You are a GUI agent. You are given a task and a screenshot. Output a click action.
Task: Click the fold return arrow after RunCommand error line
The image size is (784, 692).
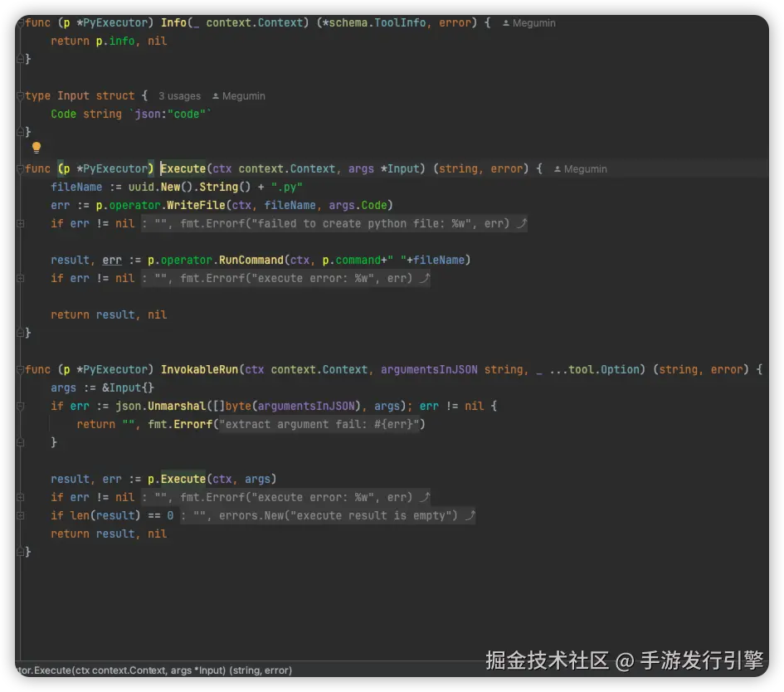click(x=425, y=279)
